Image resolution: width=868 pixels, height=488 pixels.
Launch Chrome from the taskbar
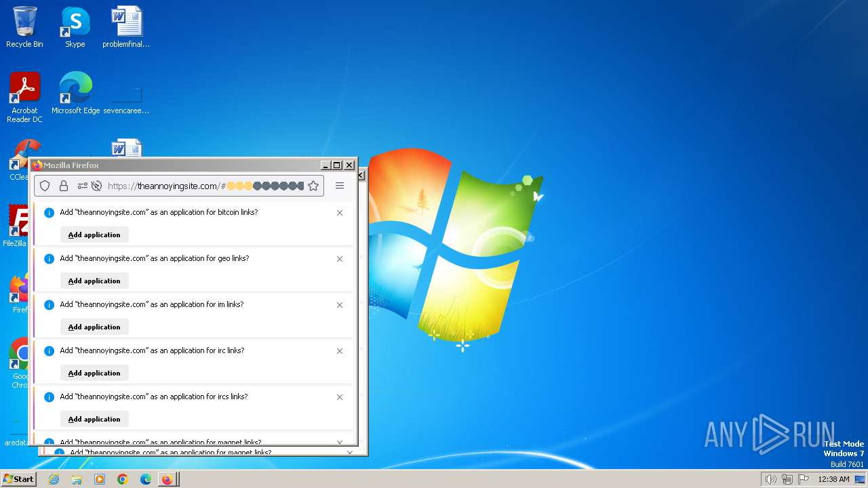123,479
